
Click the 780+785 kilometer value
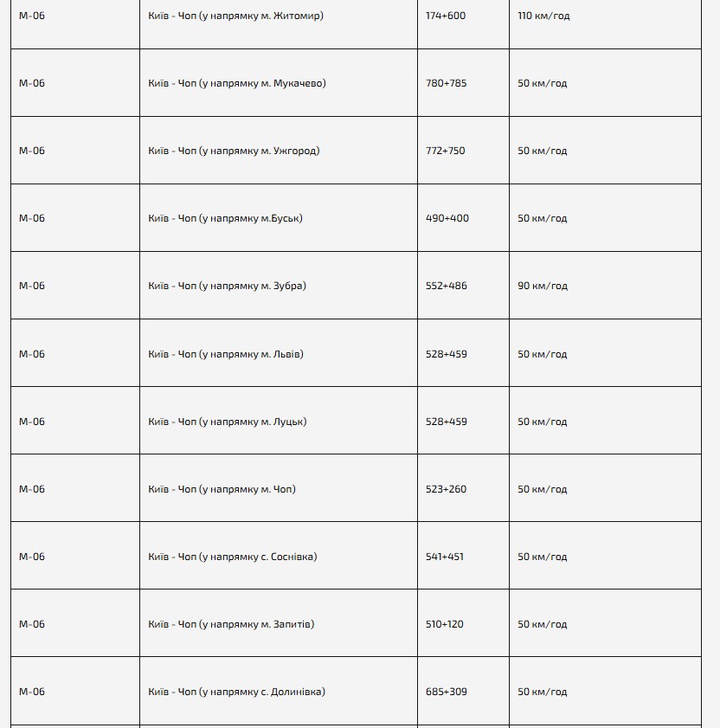(446, 83)
